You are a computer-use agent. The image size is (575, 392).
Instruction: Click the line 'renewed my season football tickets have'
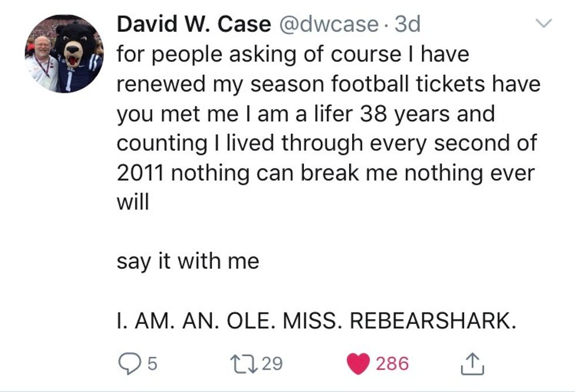(x=328, y=84)
